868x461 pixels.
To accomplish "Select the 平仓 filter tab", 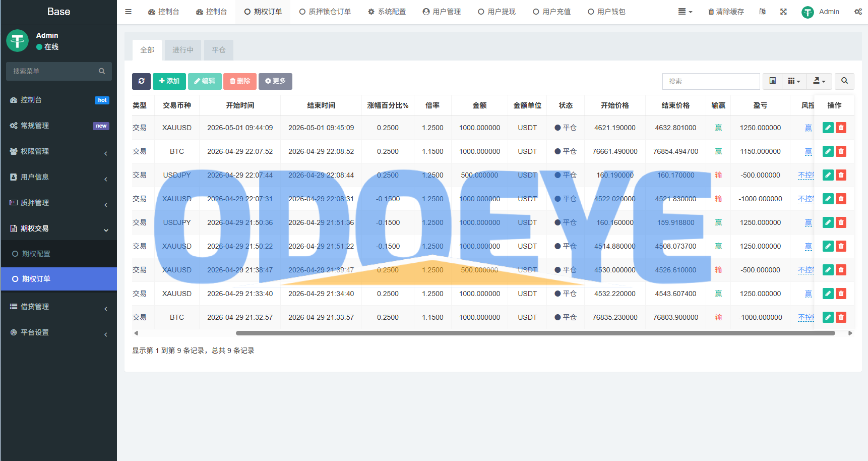I will coord(219,50).
